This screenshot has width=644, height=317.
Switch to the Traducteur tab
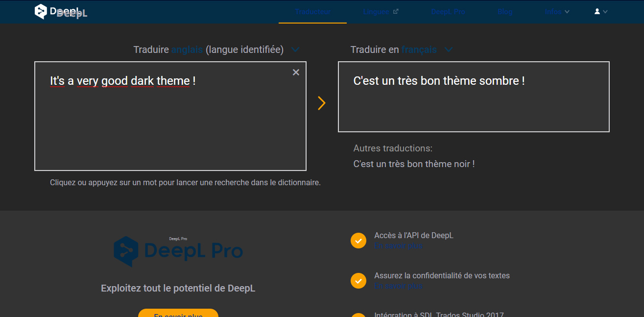pyautogui.click(x=312, y=12)
